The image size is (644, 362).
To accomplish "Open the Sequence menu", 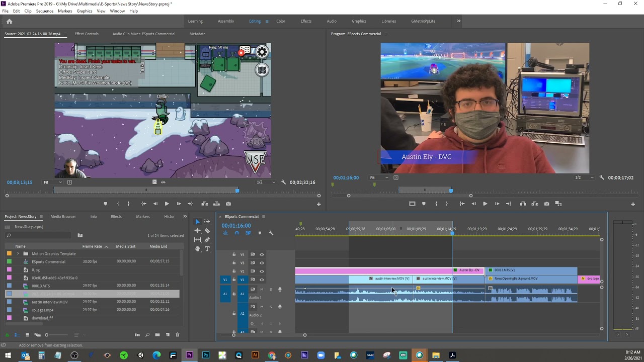I will point(45,11).
